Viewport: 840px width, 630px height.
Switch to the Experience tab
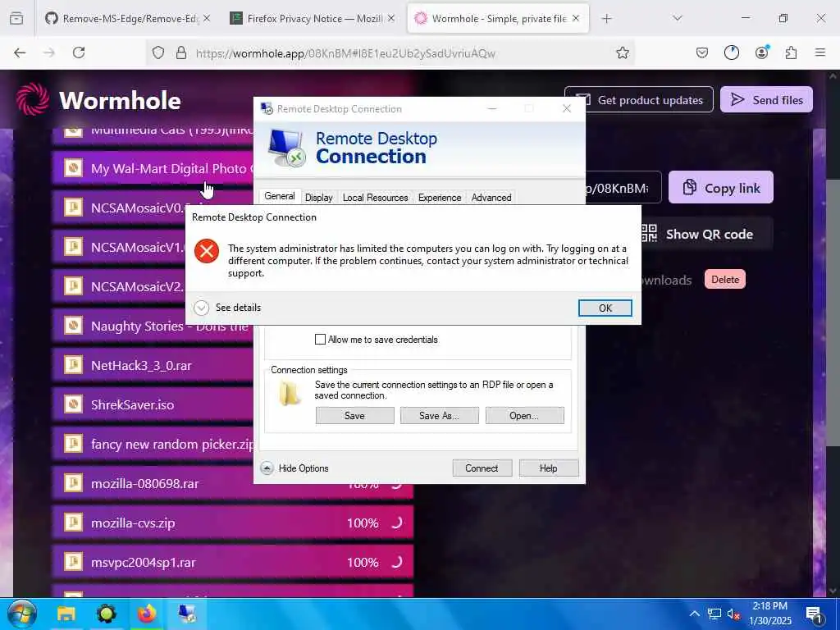click(440, 198)
